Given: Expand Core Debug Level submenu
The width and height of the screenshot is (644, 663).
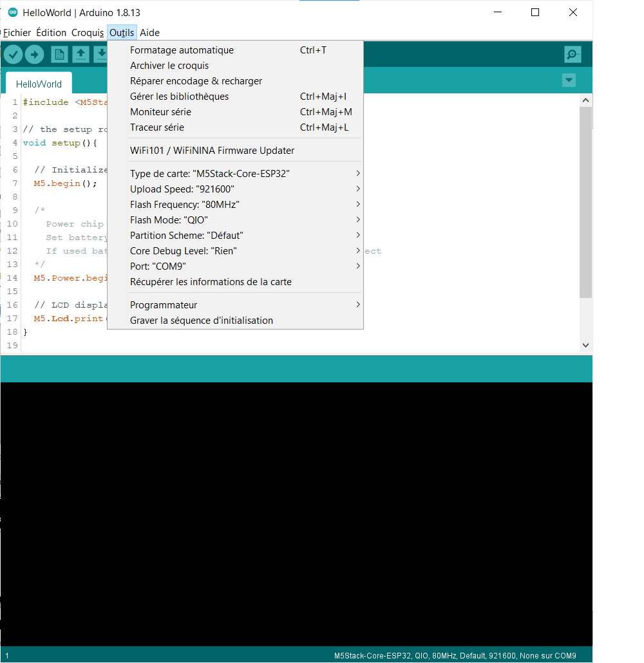Looking at the screenshot, I should tap(235, 251).
